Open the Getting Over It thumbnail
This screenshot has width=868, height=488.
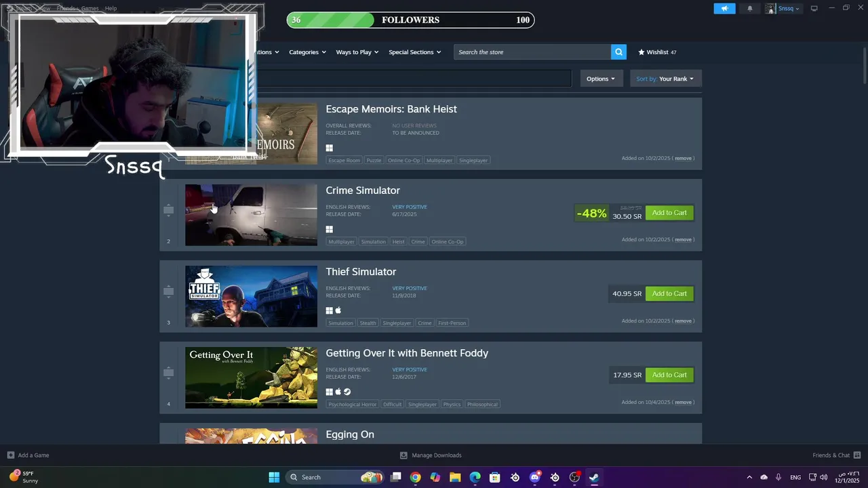(251, 378)
